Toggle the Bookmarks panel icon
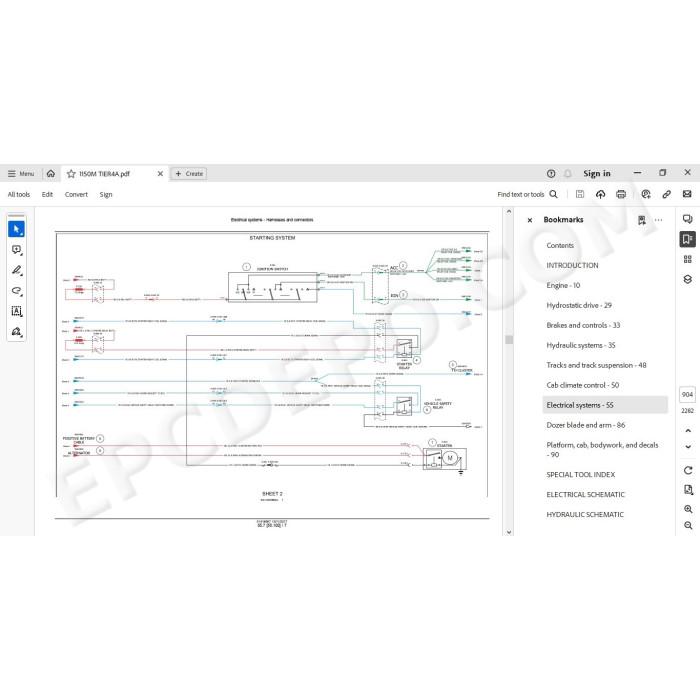 688,239
